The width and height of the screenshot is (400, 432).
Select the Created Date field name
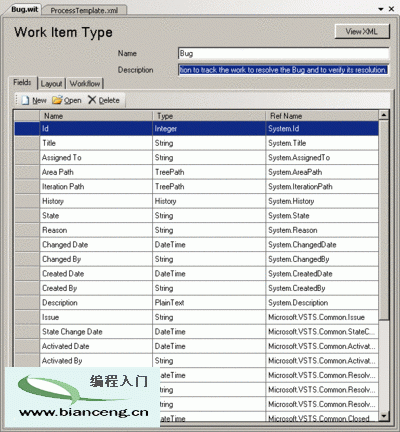96,274
